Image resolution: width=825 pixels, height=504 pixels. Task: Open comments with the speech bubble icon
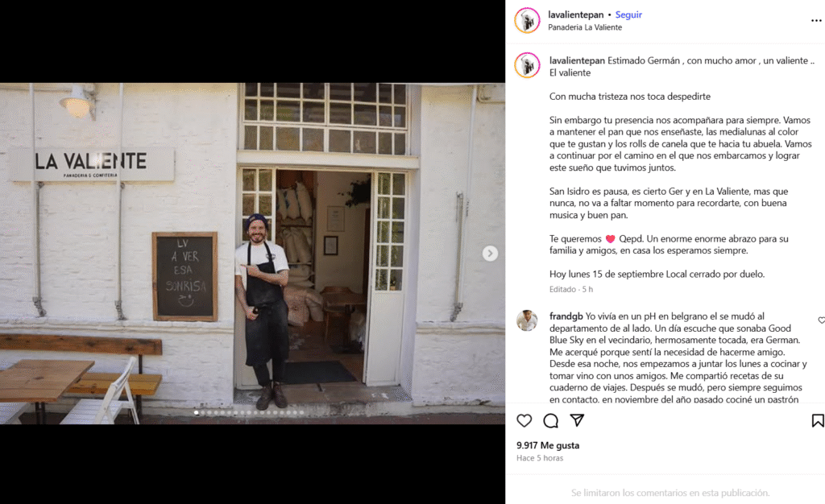coord(551,420)
